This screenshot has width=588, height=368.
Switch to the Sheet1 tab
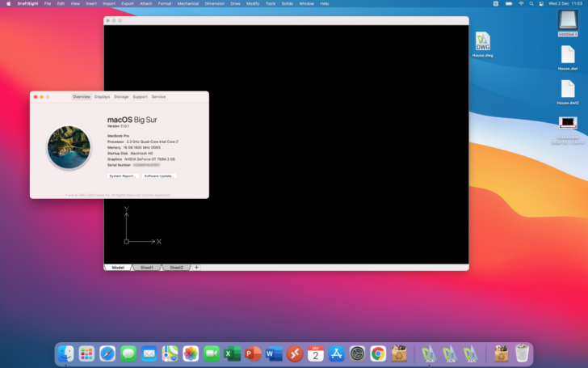146,267
